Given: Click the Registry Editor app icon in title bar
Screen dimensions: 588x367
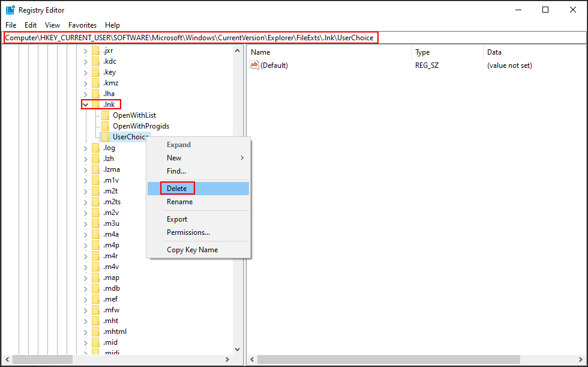Looking at the screenshot, I should pos(10,10).
